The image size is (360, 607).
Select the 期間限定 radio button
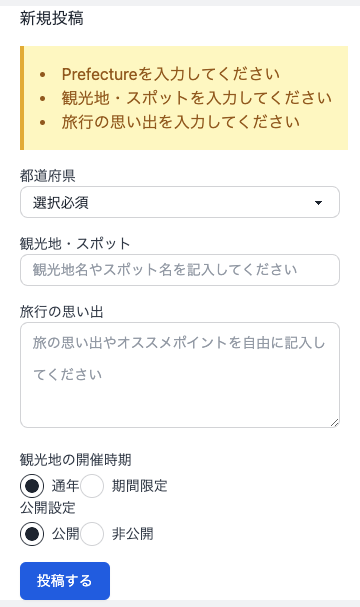(x=92, y=485)
